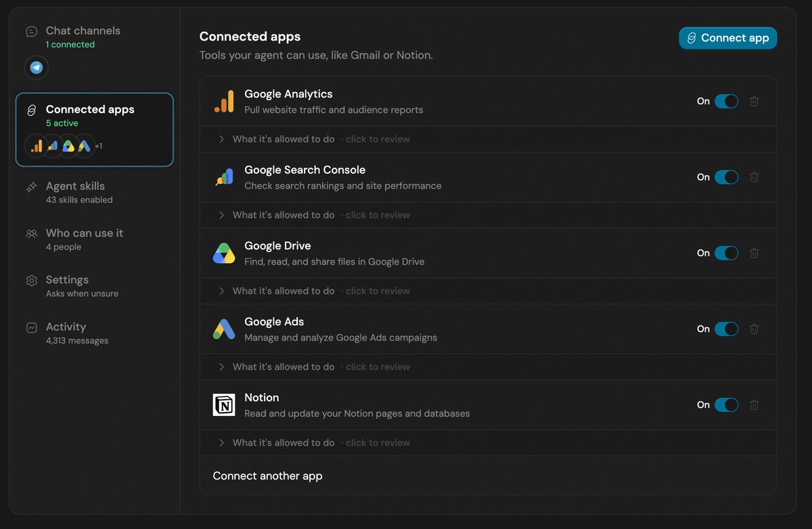Remove Google Ads via trash icon
This screenshot has width=812, height=529.
(x=754, y=329)
